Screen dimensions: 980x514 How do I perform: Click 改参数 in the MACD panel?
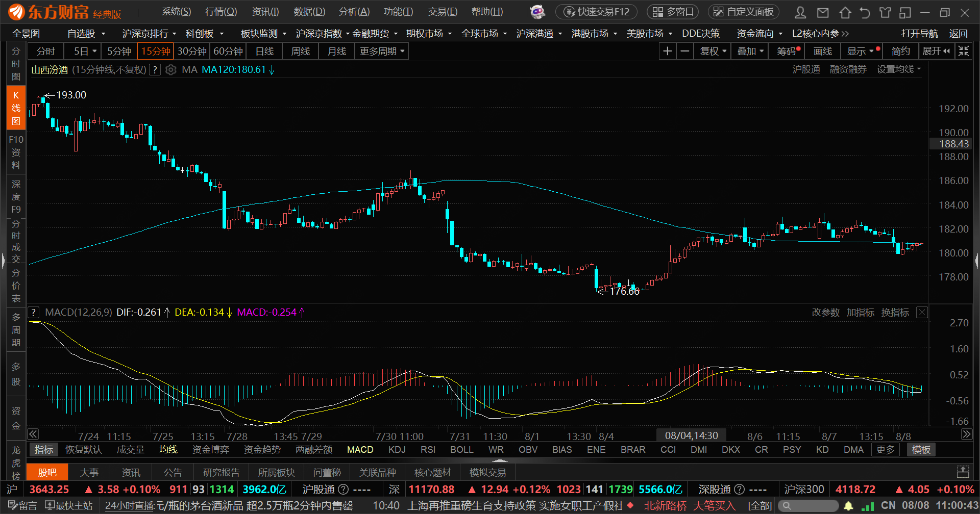[825, 313]
